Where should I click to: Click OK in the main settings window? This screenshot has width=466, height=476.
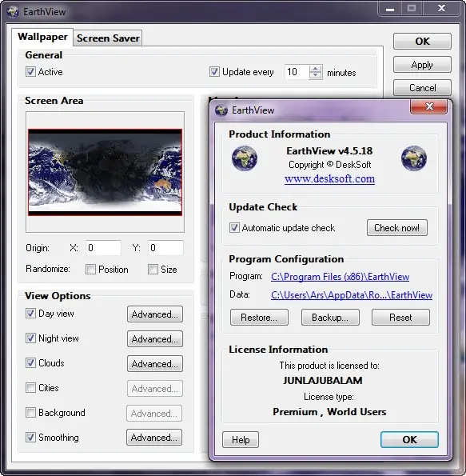coord(422,42)
